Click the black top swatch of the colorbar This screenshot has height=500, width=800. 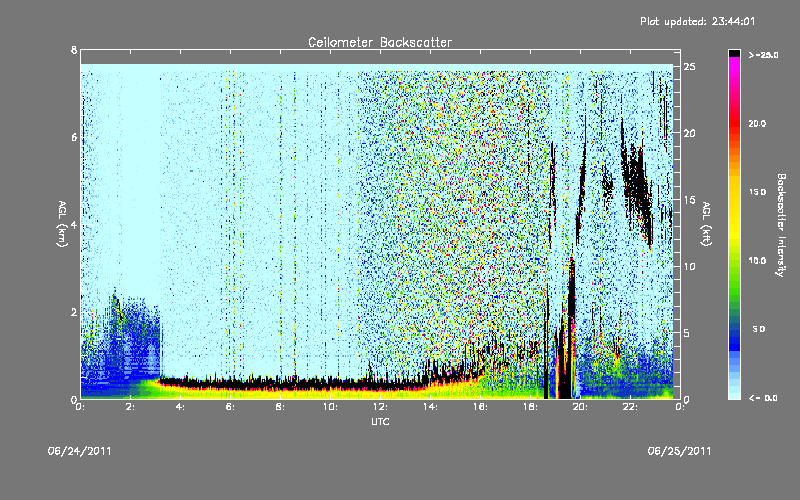pyautogui.click(x=734, y=53)
